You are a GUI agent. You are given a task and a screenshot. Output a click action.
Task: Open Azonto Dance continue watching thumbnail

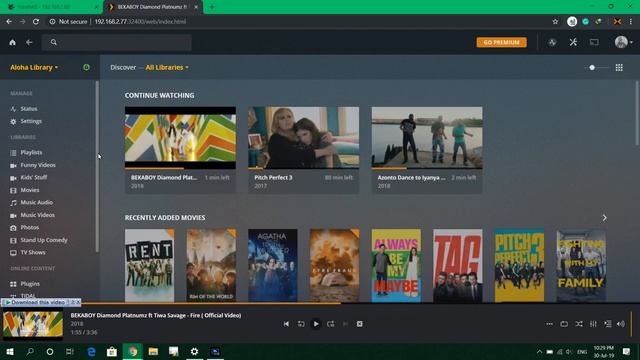[x=427, y=138]
